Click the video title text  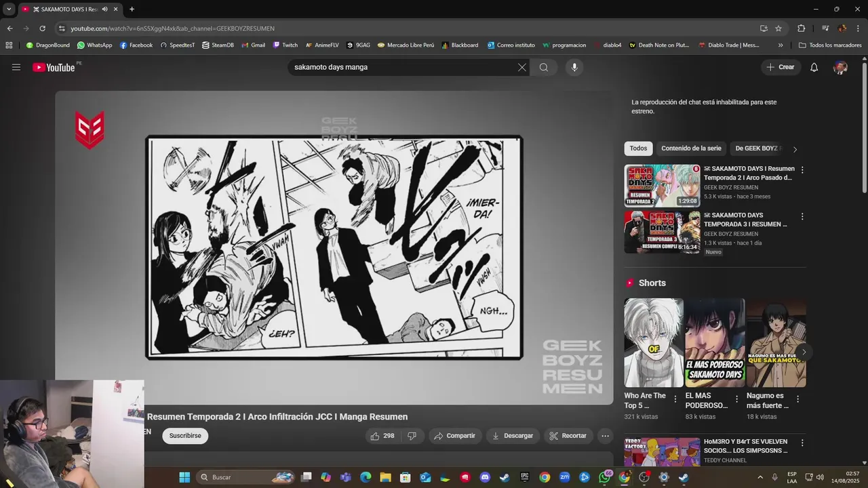tap(277, 417)
